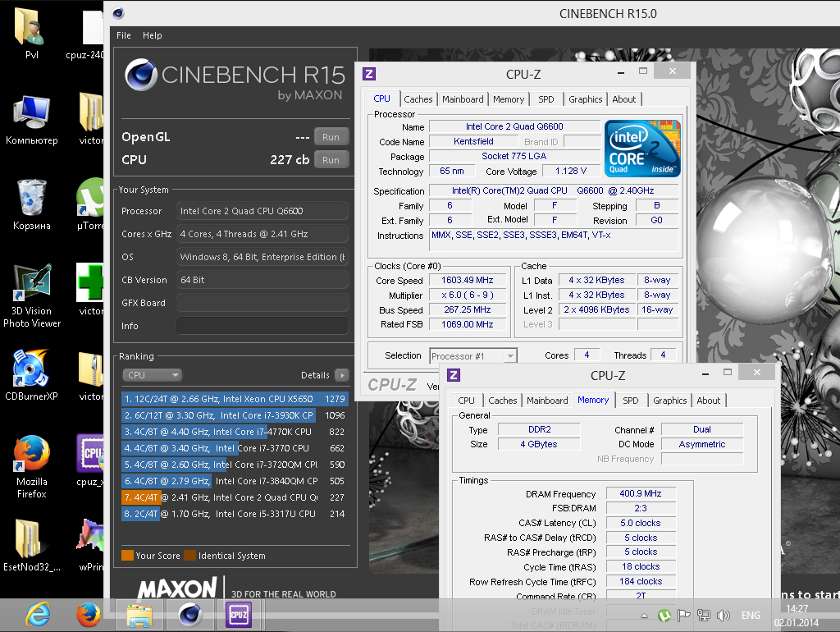This screenshot has width=840, height=632.
Task: Run the CPU benchmark
Action: [x=331, y=160]
